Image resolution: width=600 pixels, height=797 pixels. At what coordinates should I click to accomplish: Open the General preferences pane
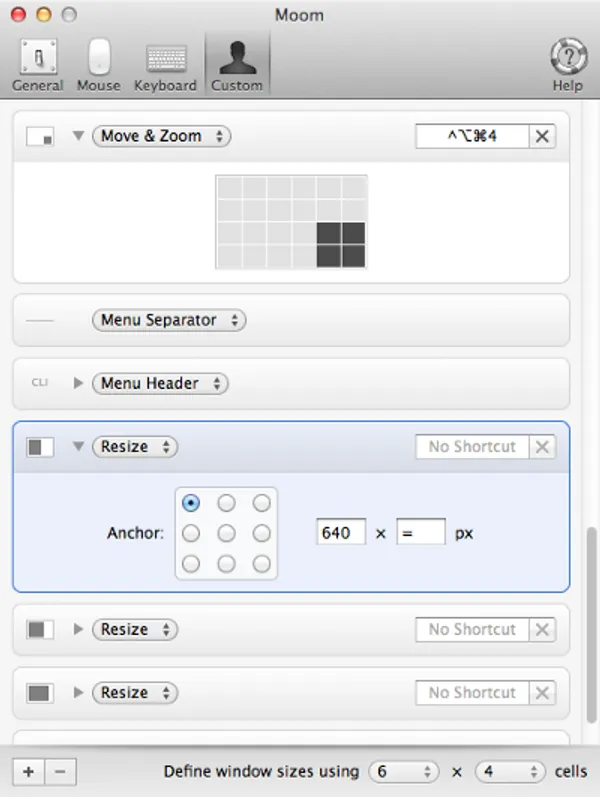[x=38, y=66]
